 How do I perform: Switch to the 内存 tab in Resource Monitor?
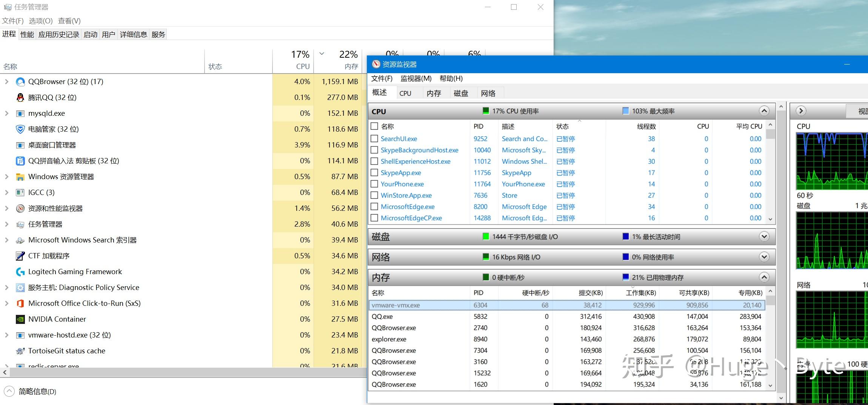(x=434, y=93)
